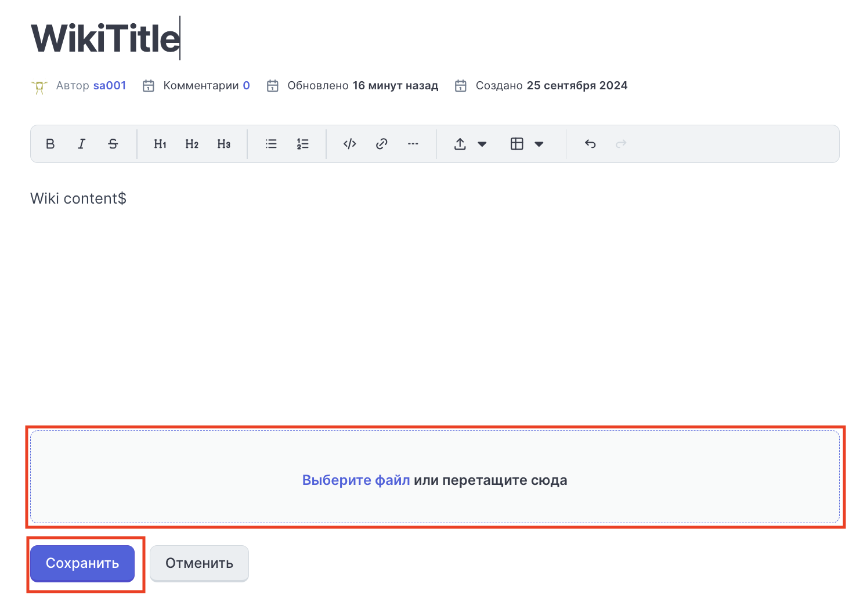The height and width of the screenshot is (616, 867).
Task: Click calendar icon beside Создано
Action: tap(461, 86)
